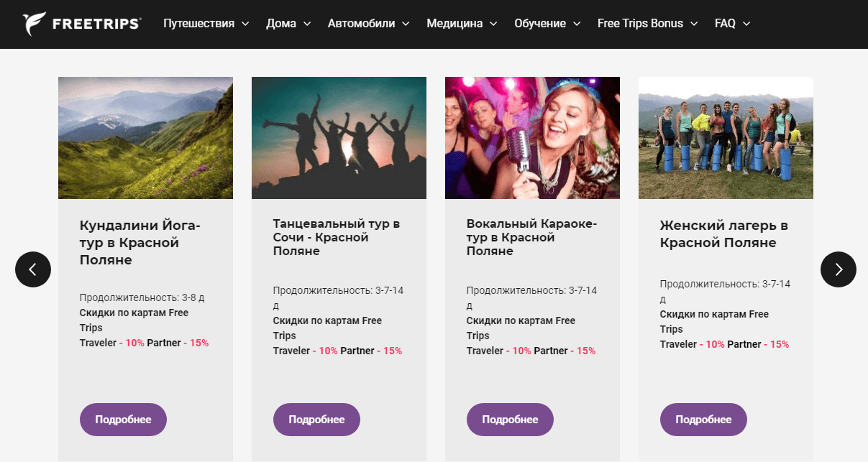This screenshot has height=462, width=868.
Task: Expand the Путешествия dropdown chevron
Action: [247, 24]
